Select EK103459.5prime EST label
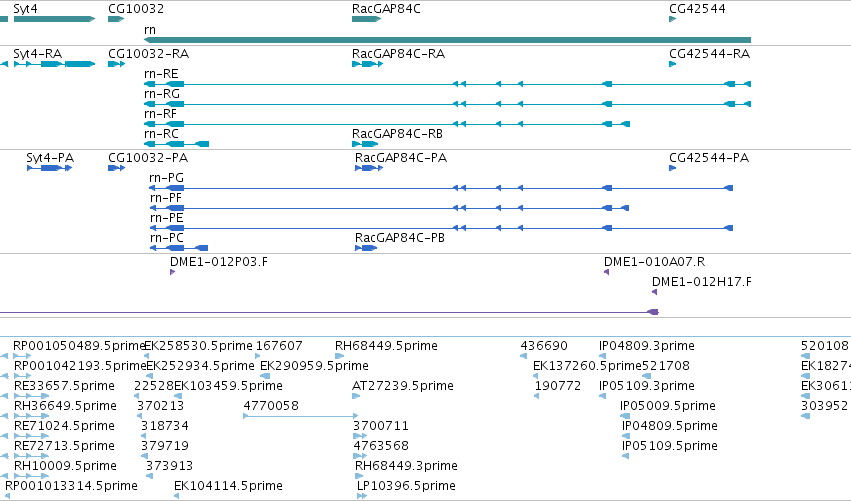The height and width of the screenshot is (501, 851). pyautogui.click(x=228, y=386)
